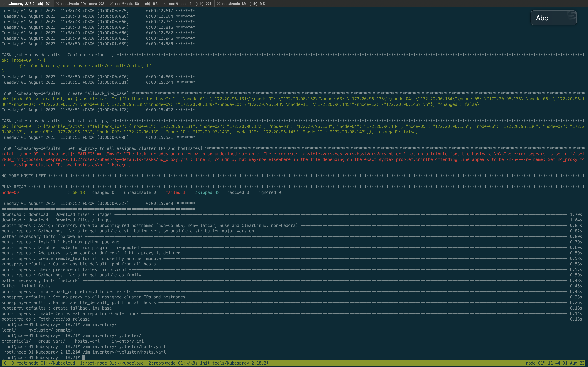Click the shell prompt cursor on last line
This screenshot has height=367, width=588.
click(x=84, y=358)
